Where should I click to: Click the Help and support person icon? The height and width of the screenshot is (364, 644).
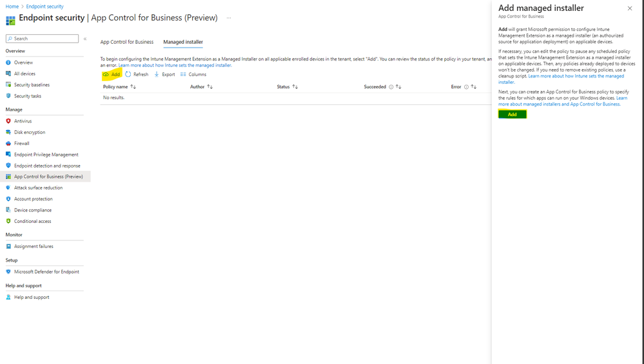8,297
